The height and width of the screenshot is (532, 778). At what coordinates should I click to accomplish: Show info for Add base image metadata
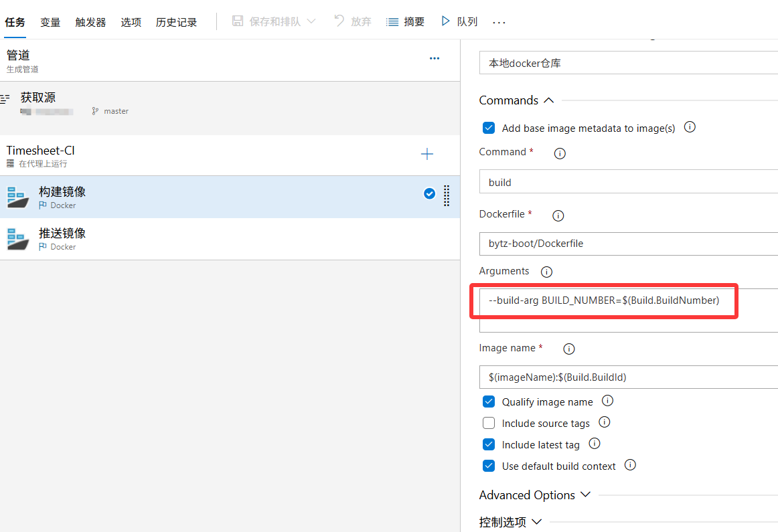[x=690, y=127]
